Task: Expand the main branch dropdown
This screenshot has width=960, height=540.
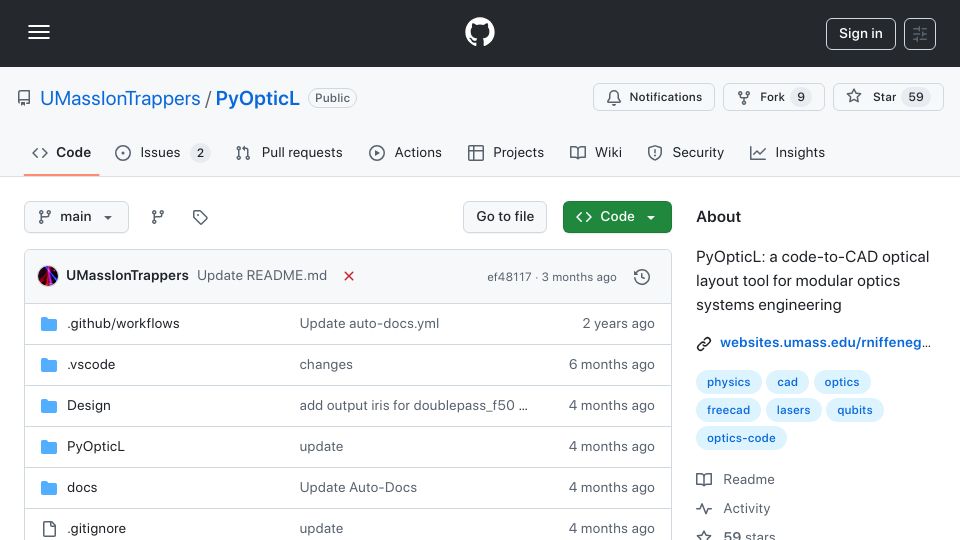Action: coord(77,217)
